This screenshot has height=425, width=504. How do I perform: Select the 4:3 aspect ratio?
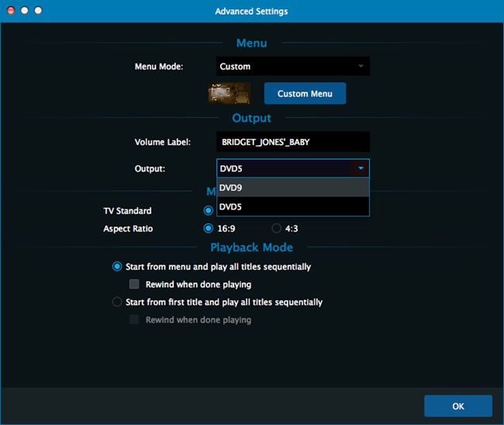pyautogui.click(x=277, y=228)
